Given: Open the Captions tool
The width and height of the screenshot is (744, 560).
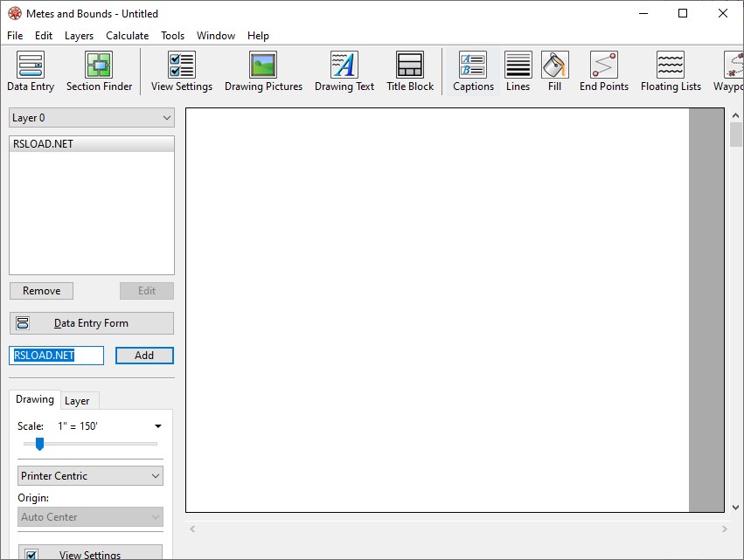Looking at the screenshot, I should [x=473, y=70].
